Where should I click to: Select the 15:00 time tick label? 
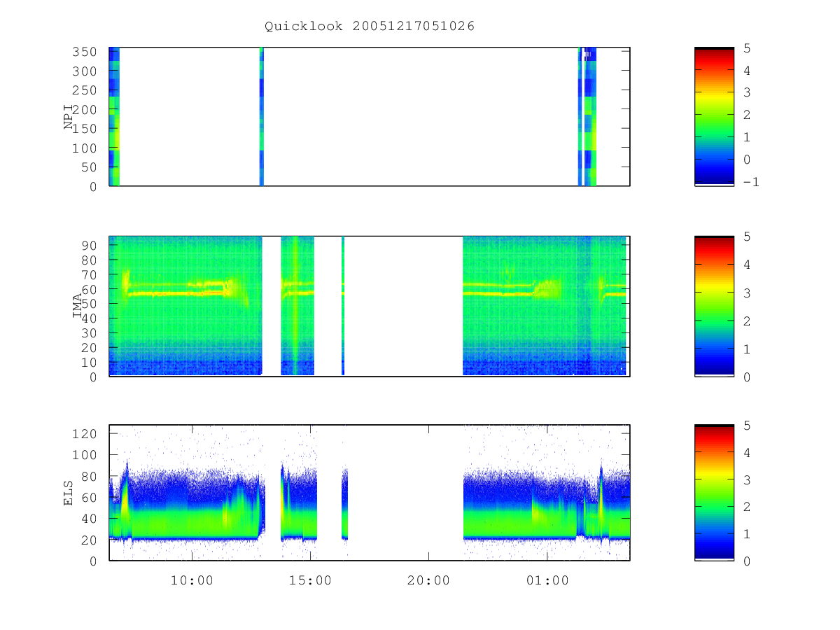coord(310,580)
